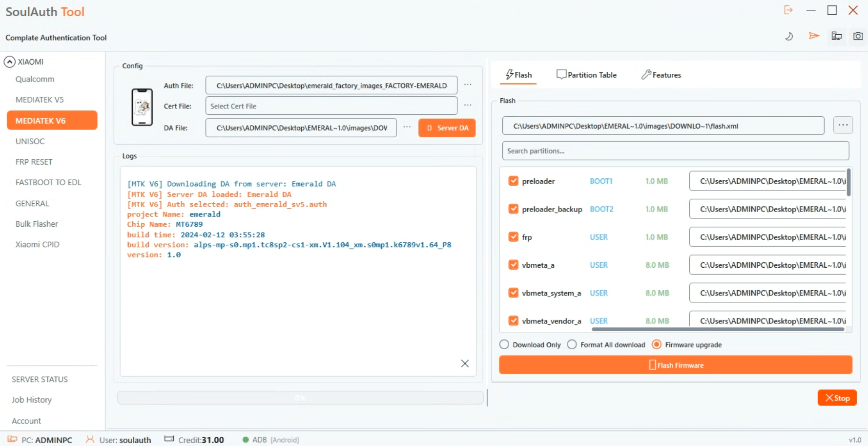Stop the current operation
Screen dimensions: 868x446
(837, 398)
